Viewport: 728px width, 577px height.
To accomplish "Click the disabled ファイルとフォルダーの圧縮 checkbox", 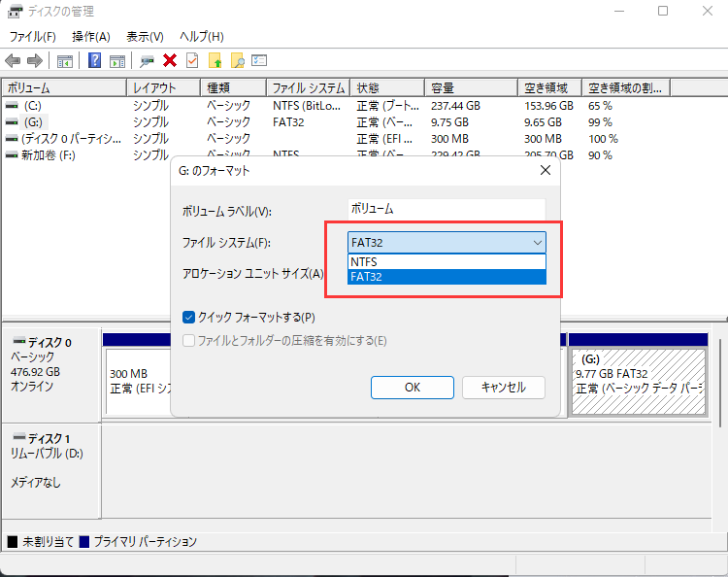I will tap(188, 341).
